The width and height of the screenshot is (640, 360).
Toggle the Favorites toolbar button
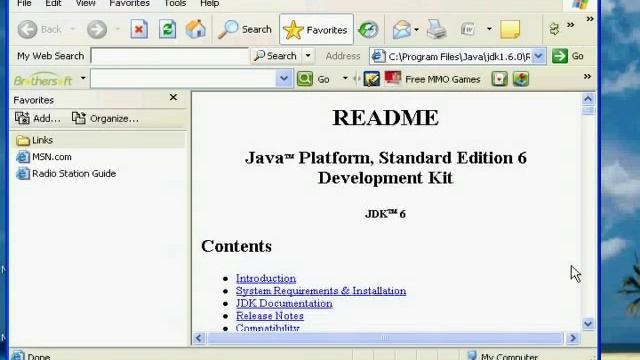pyautogui.click(x=316, y=29)
